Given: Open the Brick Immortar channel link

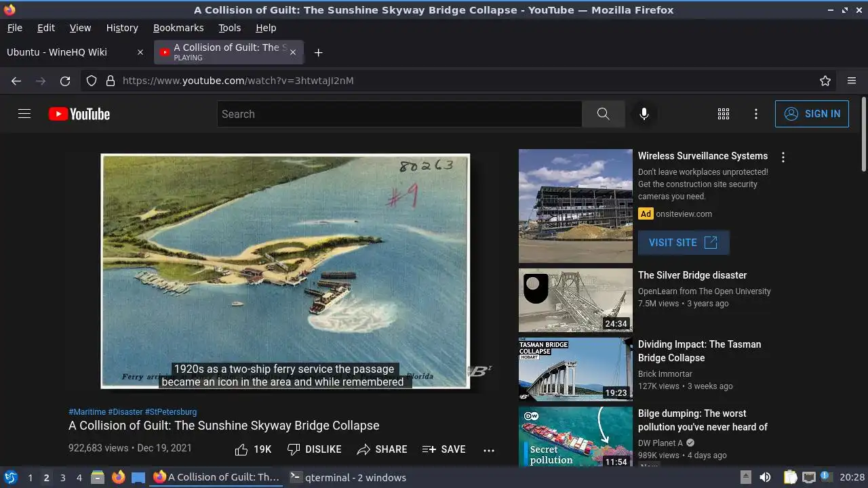Looking at the screenshot, I should pyautogui.click(x=665, y=374).
